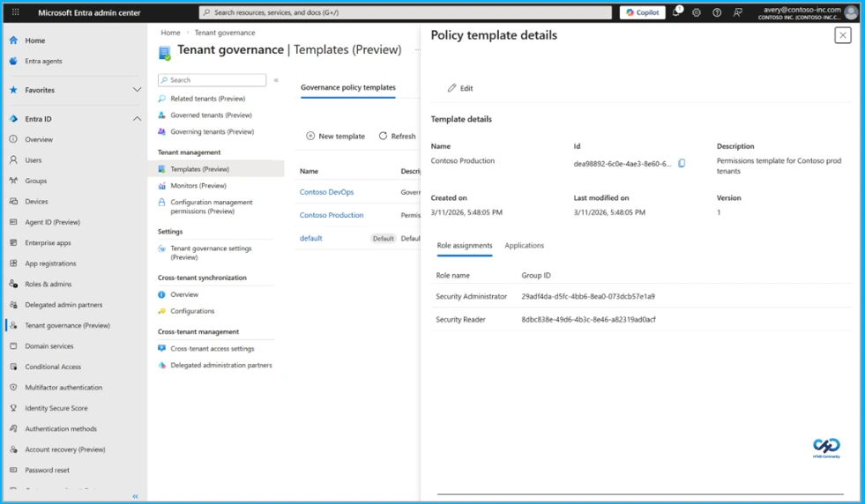Open Cross-tenant synchronization Configurations
865x504 pixels.
(192, 311)
